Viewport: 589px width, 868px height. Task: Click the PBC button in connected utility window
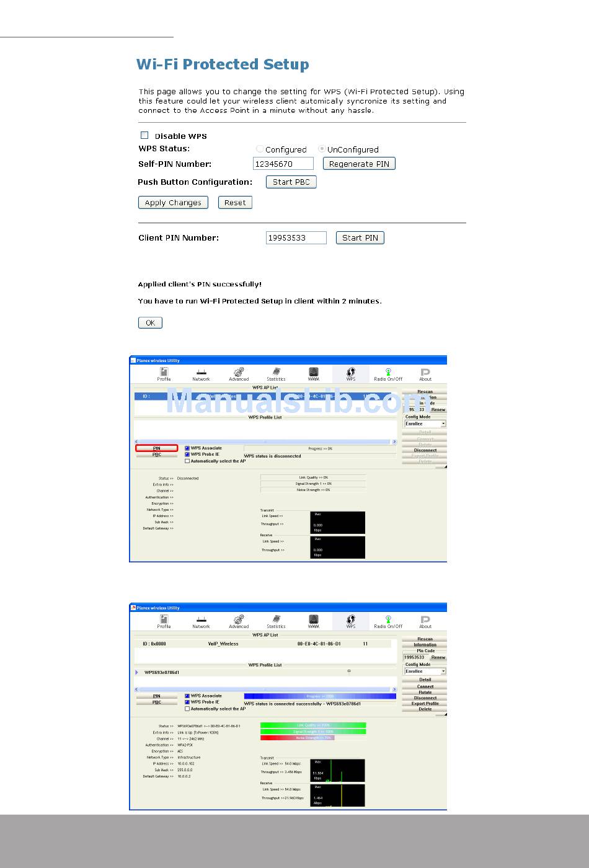coord(157,702)
